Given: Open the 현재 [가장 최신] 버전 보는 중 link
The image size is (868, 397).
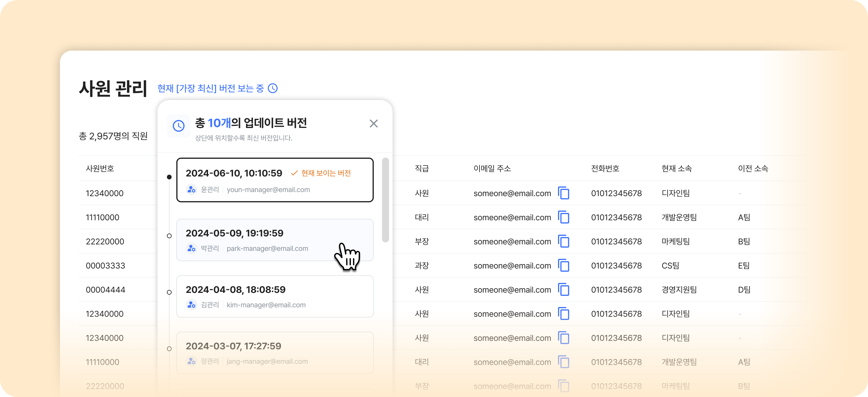Looking at the screenshot, I should pos(211,89).
